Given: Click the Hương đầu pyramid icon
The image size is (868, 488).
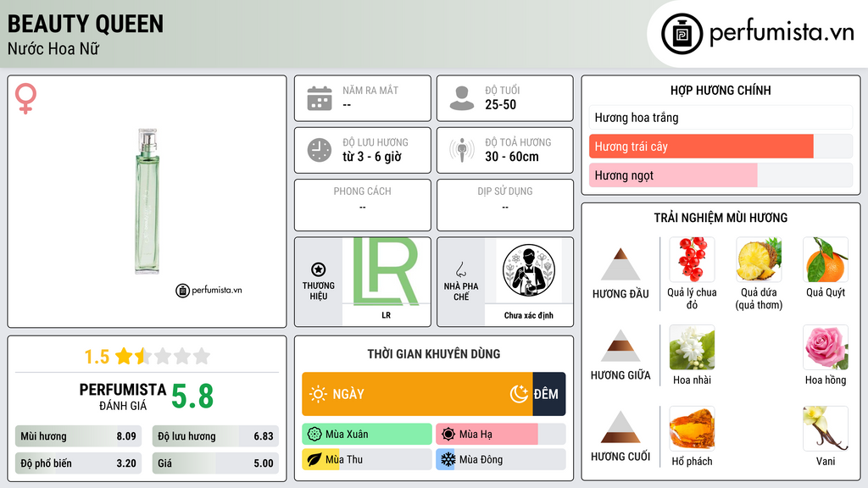Looking at the screenshot, I should pyautogui.click(x=620, y=264).
